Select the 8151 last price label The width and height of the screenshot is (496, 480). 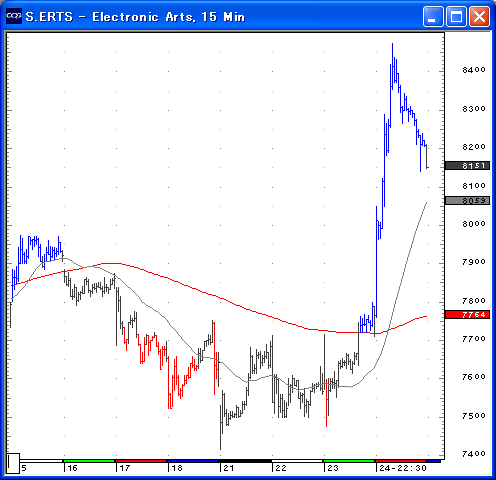[x=467, y=166]
